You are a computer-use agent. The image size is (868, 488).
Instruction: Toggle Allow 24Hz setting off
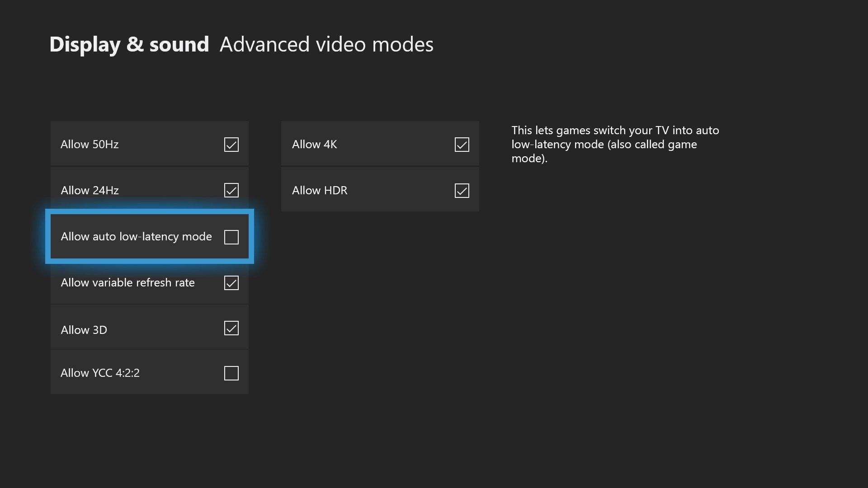tap(231, 191)
